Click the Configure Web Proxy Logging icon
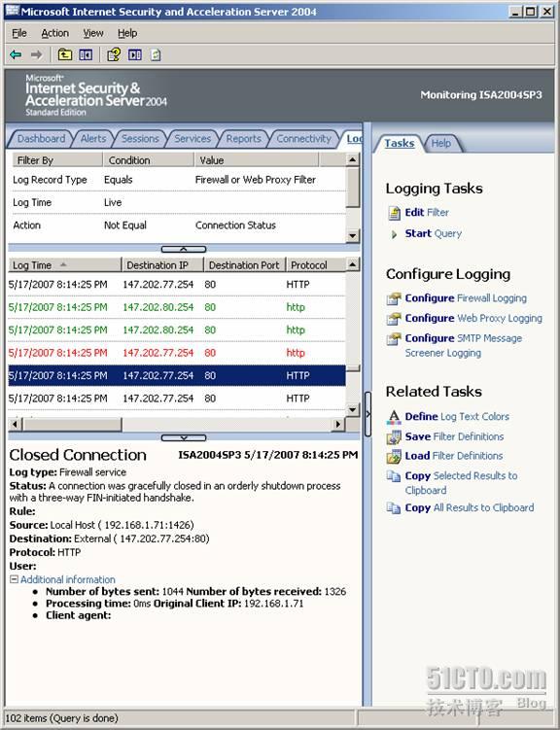This screenshot has width=560, height=730. point(394,319)
